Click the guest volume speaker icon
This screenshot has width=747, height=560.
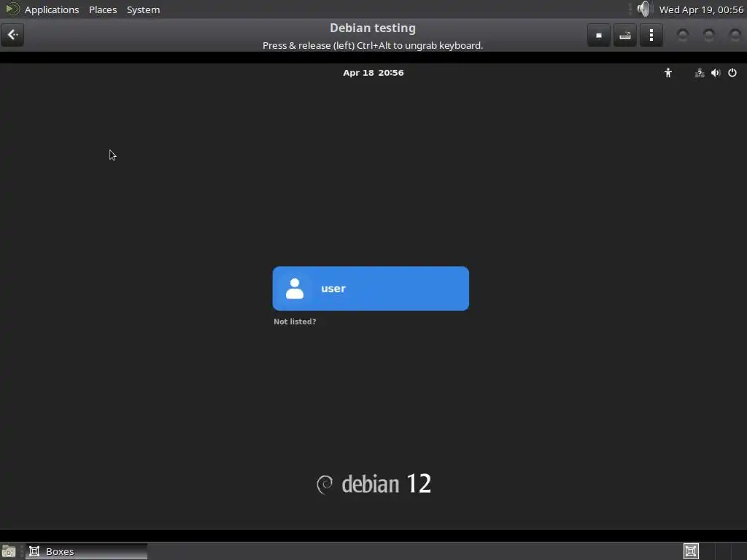[716, 73]
